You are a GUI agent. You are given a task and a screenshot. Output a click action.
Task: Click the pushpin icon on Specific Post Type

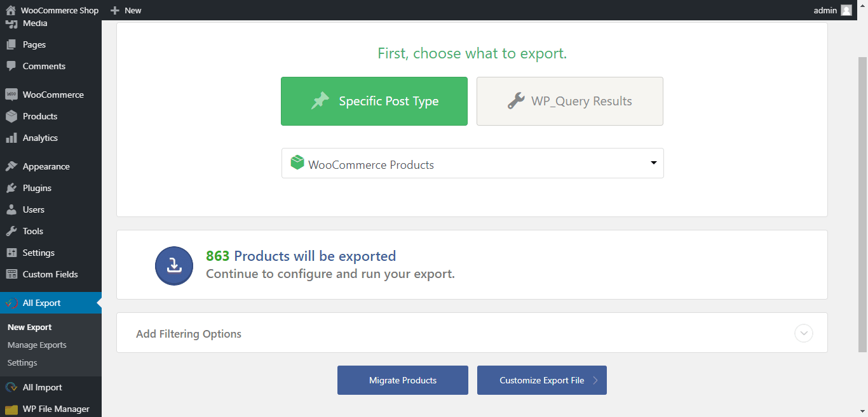(x=320, y=101)
